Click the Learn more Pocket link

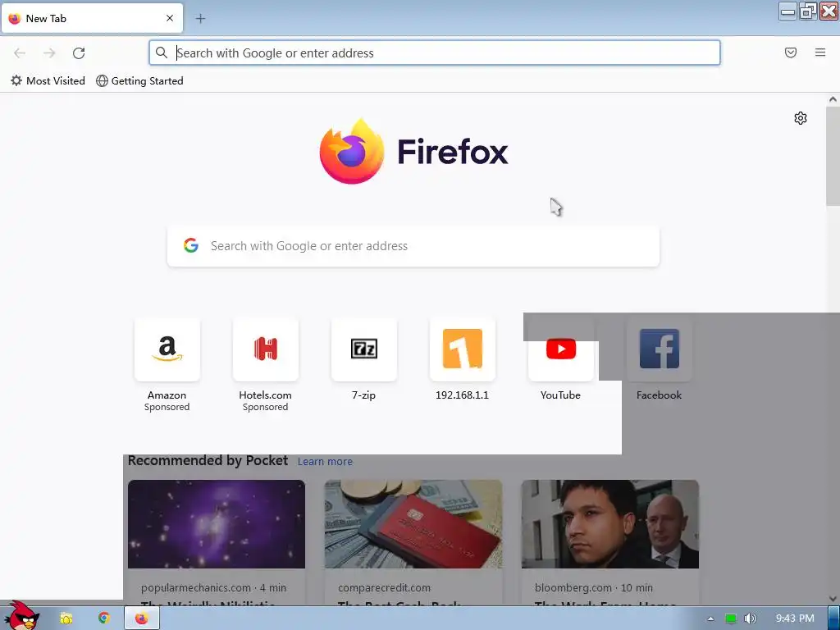pyautogui.click(x=325, y=462)
